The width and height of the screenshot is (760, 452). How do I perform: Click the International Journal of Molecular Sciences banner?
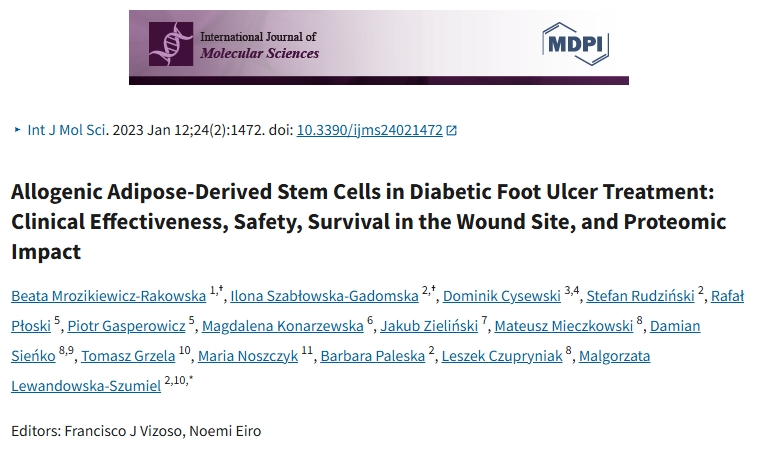coord(378,46)
